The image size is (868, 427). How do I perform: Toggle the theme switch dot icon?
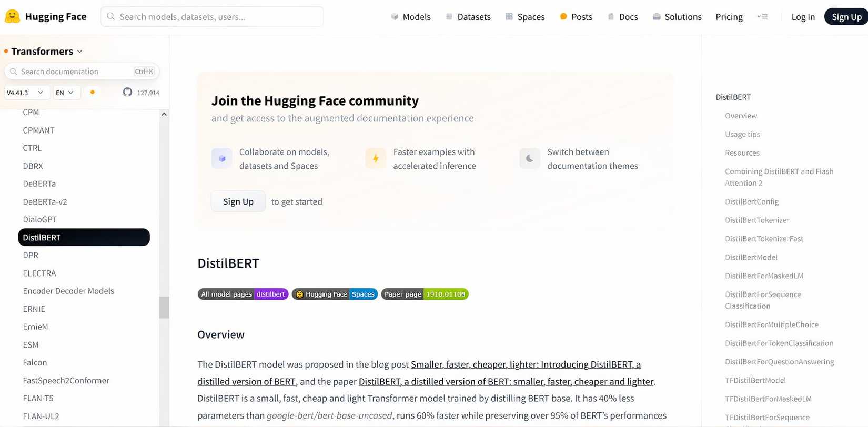[x=93, y=92]
